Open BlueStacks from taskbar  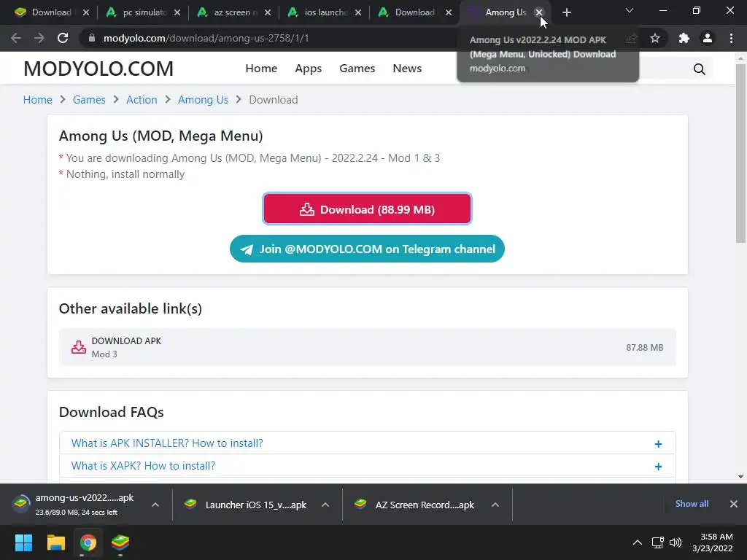(120, 542)
